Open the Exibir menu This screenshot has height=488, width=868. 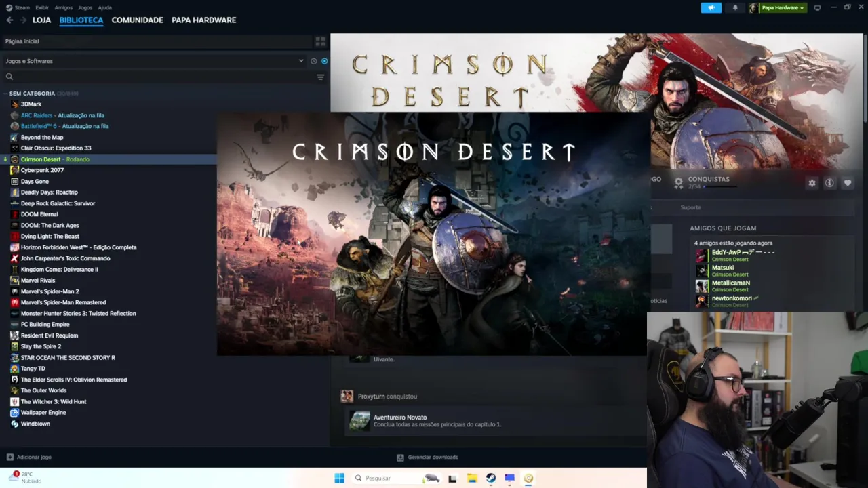pos(42,7)
